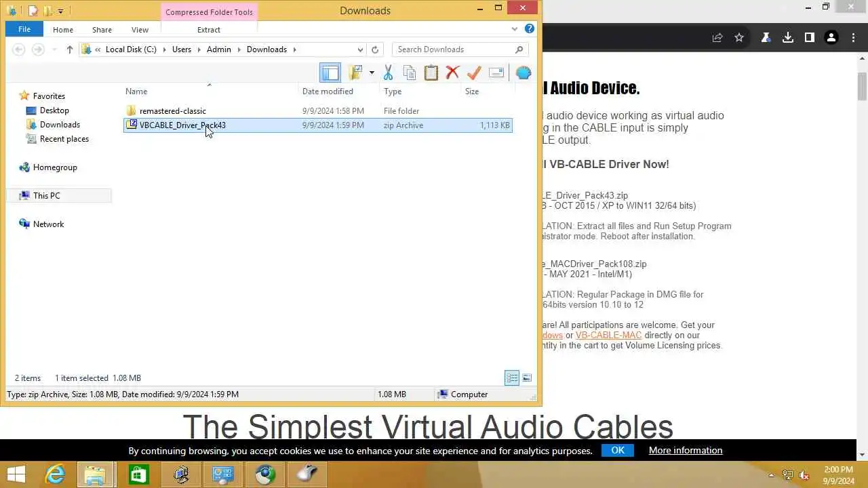
Task: Expand the ribbon with the chevron
Action: tap(515, 29)
